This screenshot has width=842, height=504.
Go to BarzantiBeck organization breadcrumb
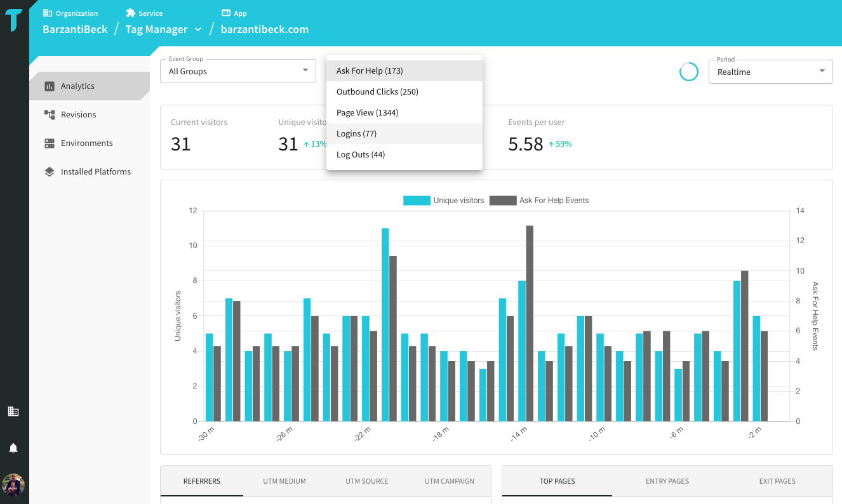pos(75,29)
